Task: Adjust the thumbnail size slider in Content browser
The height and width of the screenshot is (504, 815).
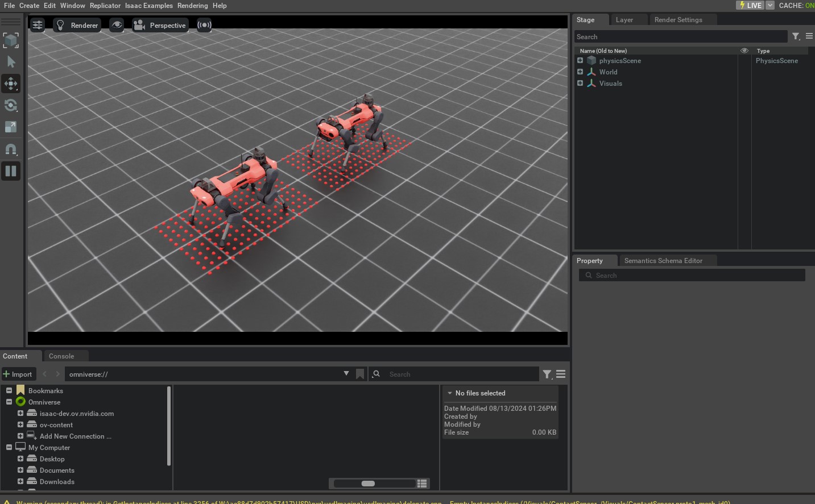Action: [x=367, y=483]
